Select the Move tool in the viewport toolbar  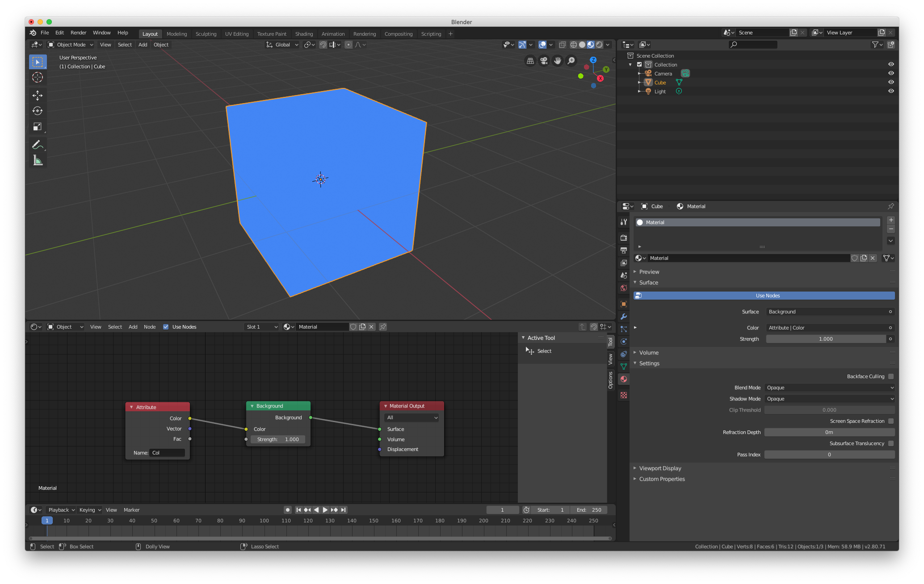click(38, 95)
